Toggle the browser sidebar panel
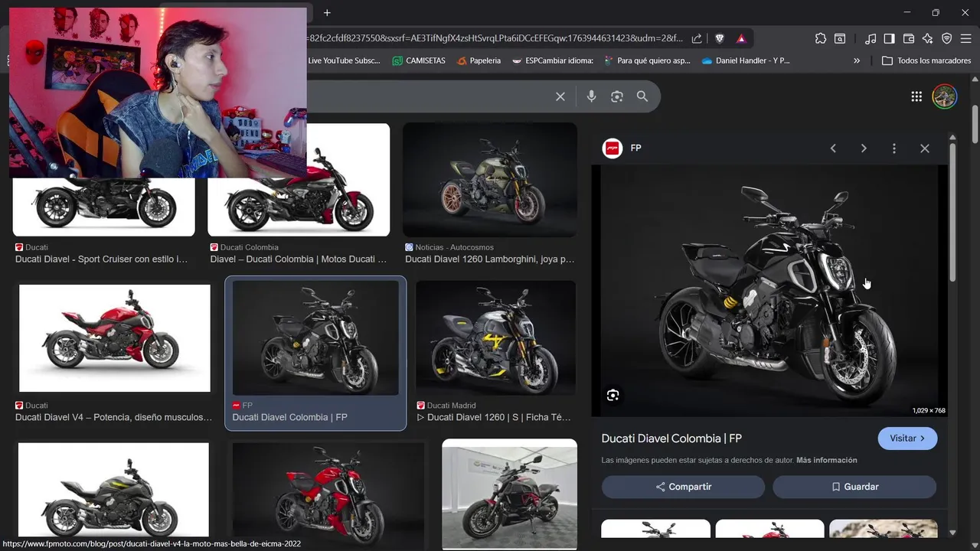The image size is (980, 551). [890, 38]
